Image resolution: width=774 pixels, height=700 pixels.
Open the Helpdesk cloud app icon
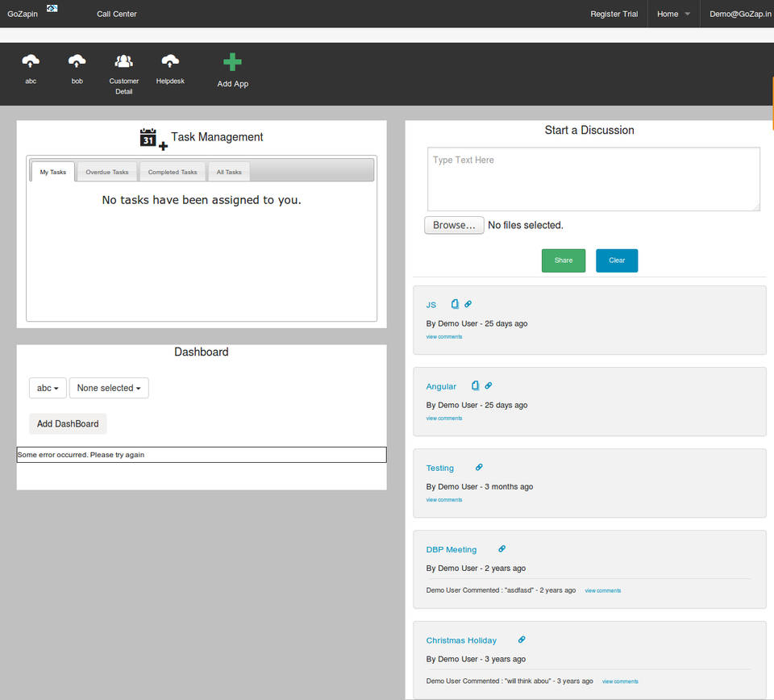click(170, 62)
